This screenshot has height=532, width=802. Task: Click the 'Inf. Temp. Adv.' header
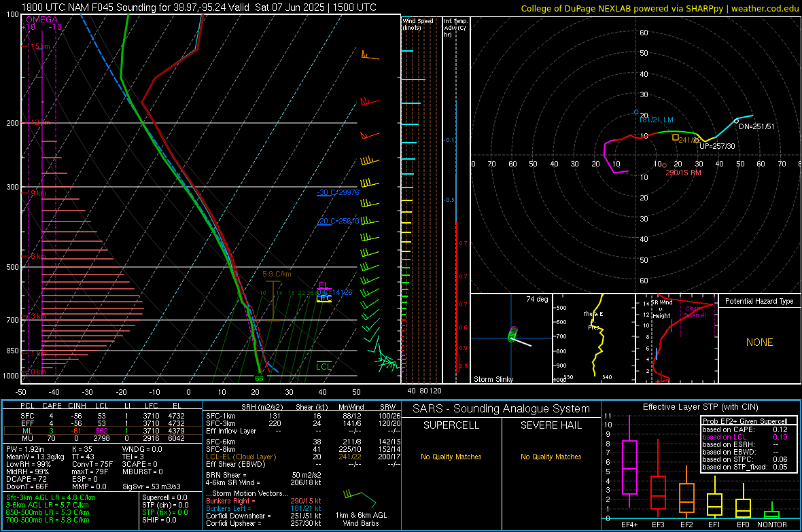click(x=455, y=28)
